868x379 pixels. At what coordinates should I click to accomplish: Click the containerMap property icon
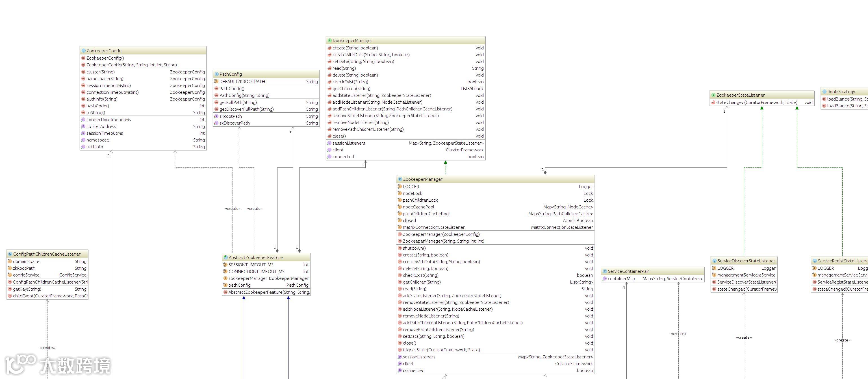click(604, 279)
